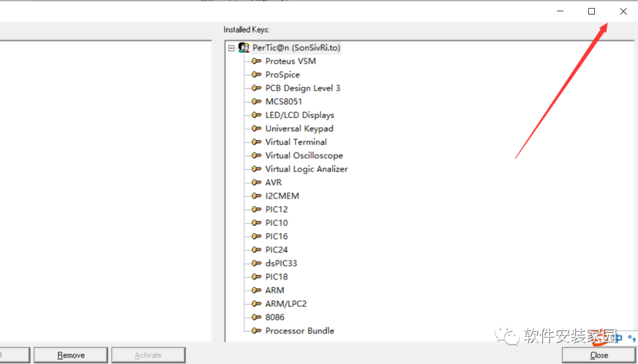Select the 8086 key text

point(275,317)
